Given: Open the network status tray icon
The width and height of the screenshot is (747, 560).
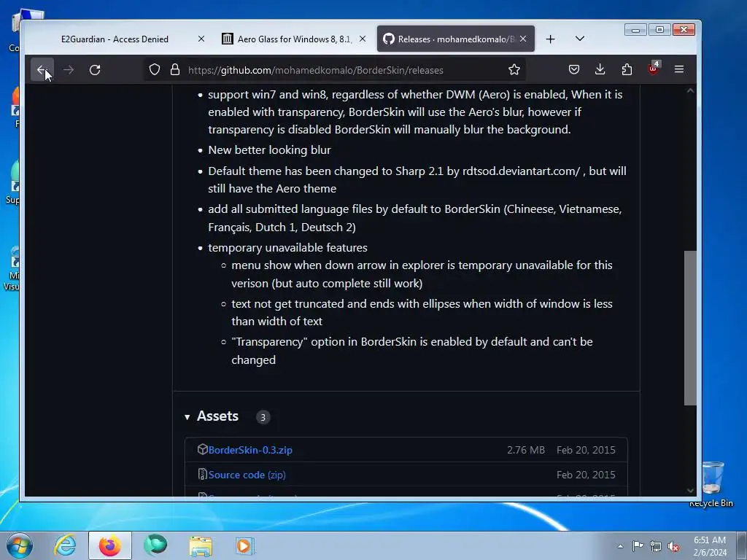Looking at the screenshot, I should pyautogui.click(x=656, y=547).
